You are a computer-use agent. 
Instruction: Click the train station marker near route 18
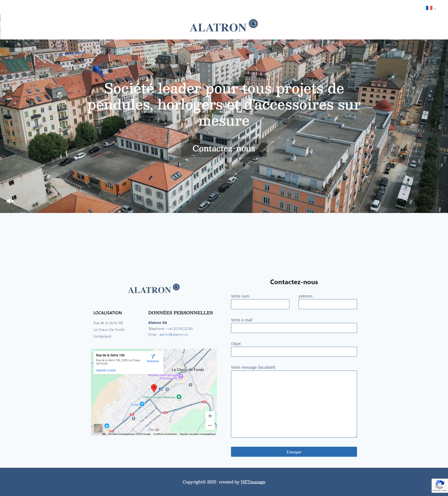(167, 389)
